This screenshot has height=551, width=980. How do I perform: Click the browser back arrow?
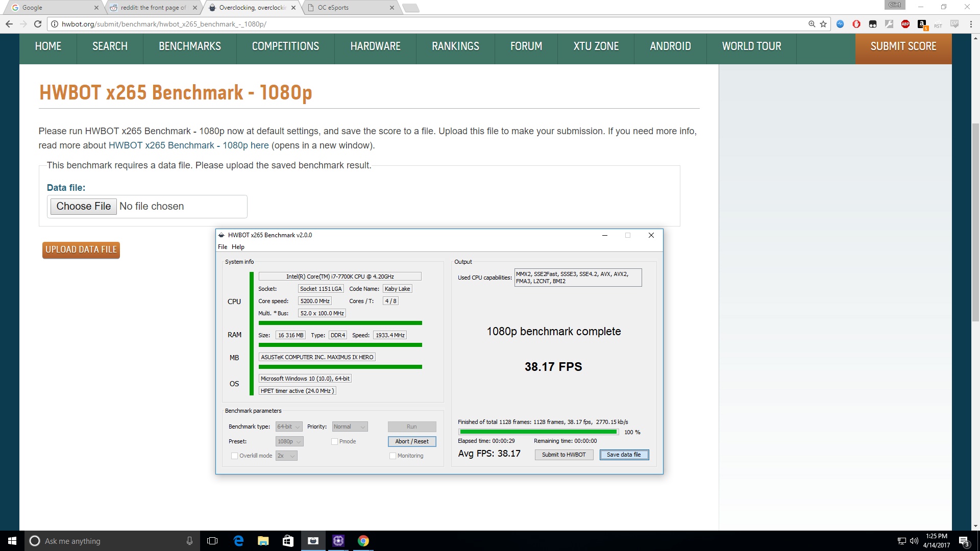point(9,24)
